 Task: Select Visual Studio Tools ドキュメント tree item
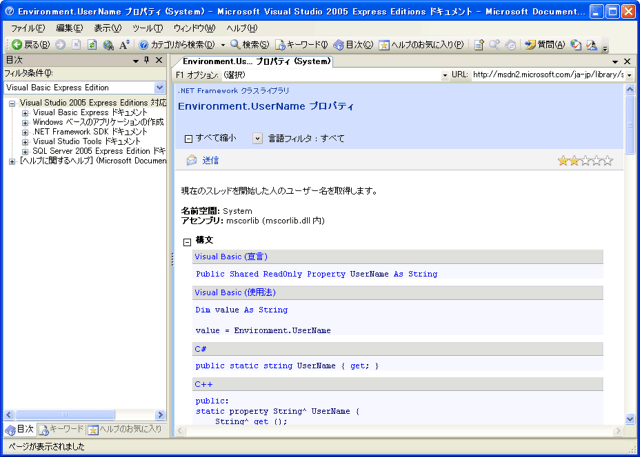pyautogui.click(x=87, y=142)
